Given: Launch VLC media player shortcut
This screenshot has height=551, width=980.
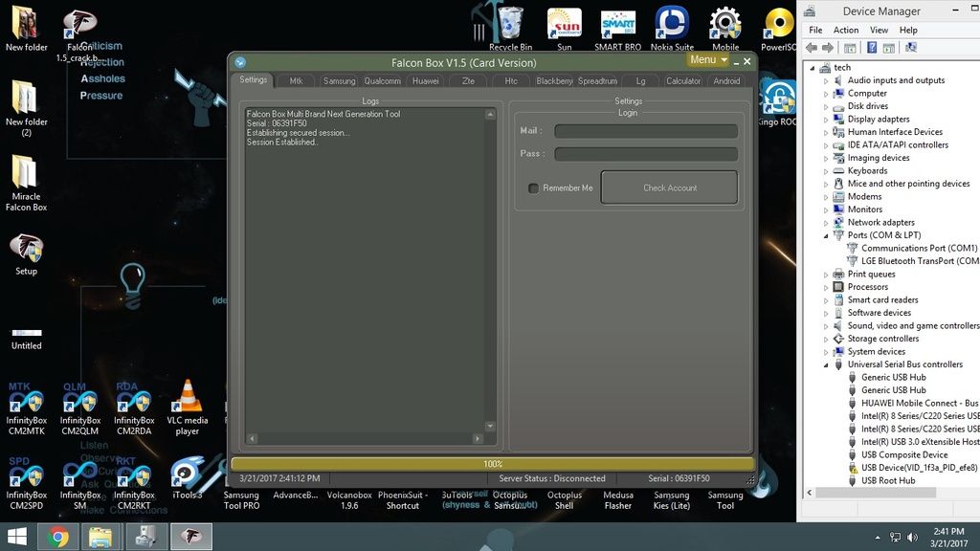Looking at the screenshot, I should click(x=187, y=408).
